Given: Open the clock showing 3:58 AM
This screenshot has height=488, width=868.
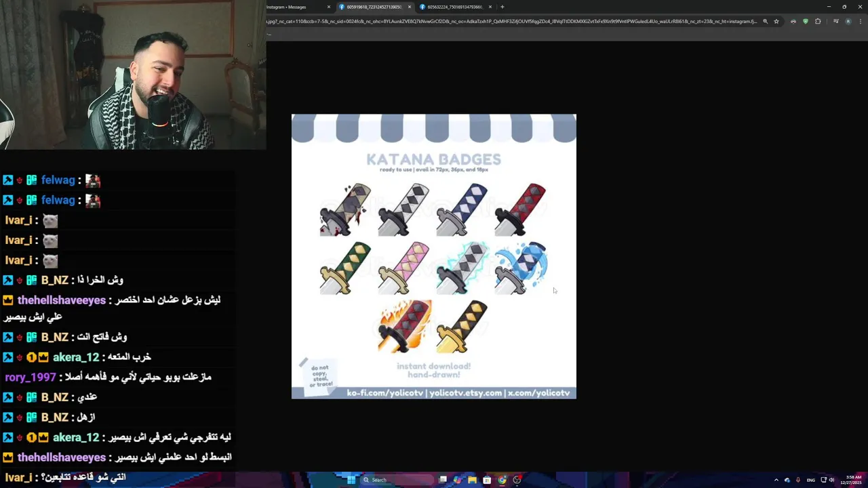Looking at the screenshot, I should pos(851,480).
